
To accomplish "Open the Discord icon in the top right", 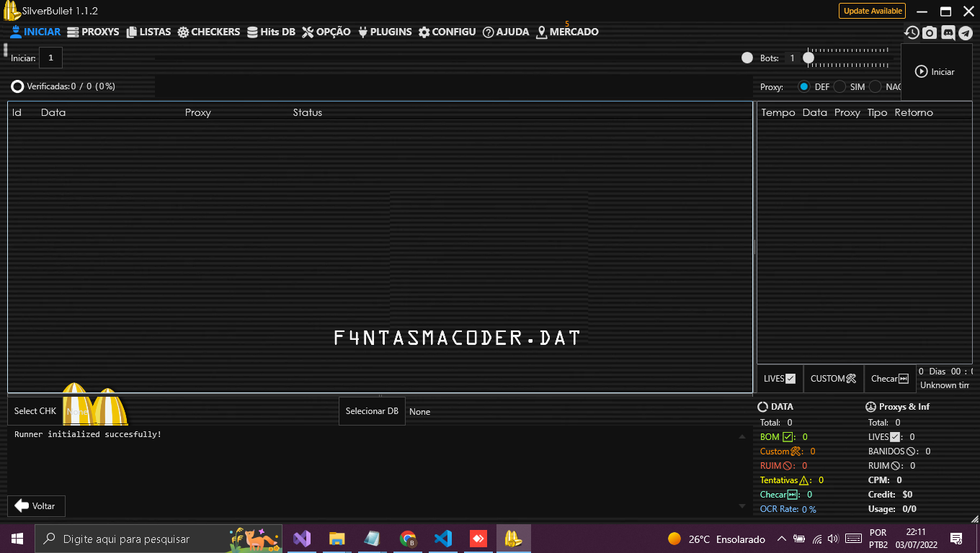I will (948, 32).
